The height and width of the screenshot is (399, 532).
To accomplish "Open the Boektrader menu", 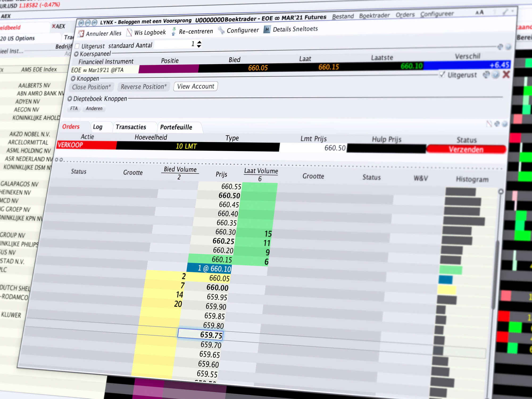I will (374, 16).
